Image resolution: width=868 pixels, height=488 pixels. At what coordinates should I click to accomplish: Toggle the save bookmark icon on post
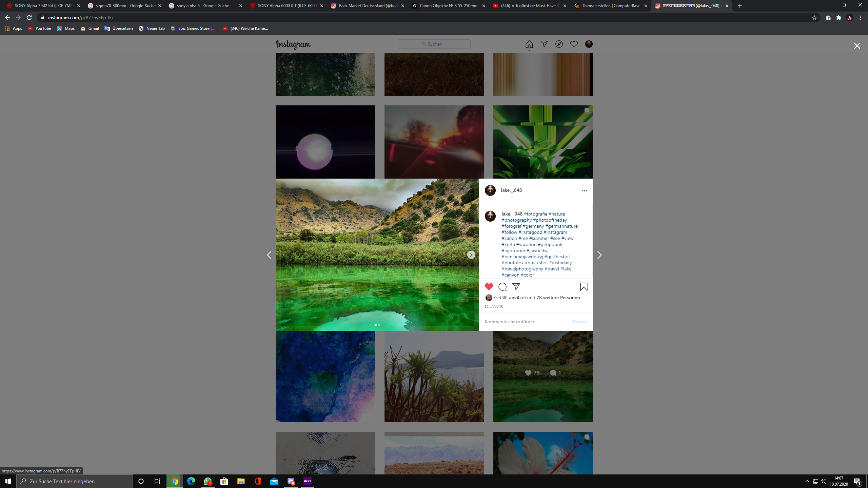point(584,287)
